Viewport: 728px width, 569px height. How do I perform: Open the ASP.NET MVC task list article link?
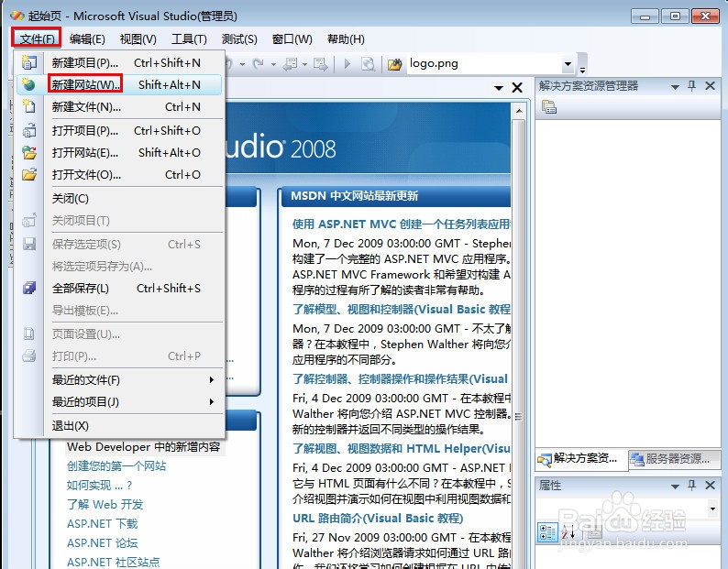pos(401,224)
